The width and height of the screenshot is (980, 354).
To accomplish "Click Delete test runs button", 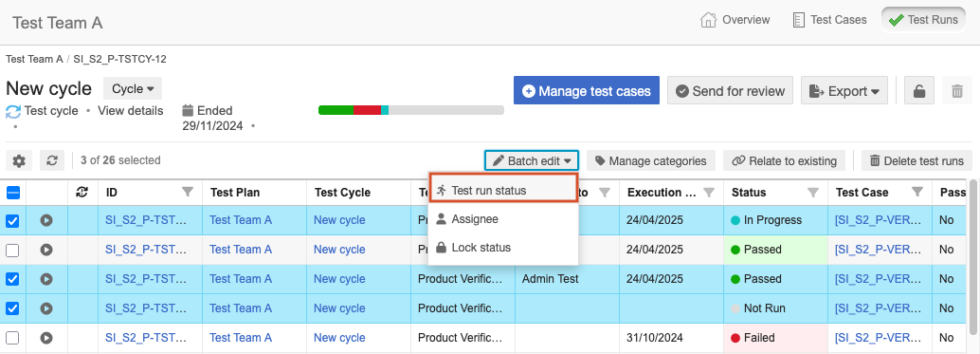I will click(916, 160).
